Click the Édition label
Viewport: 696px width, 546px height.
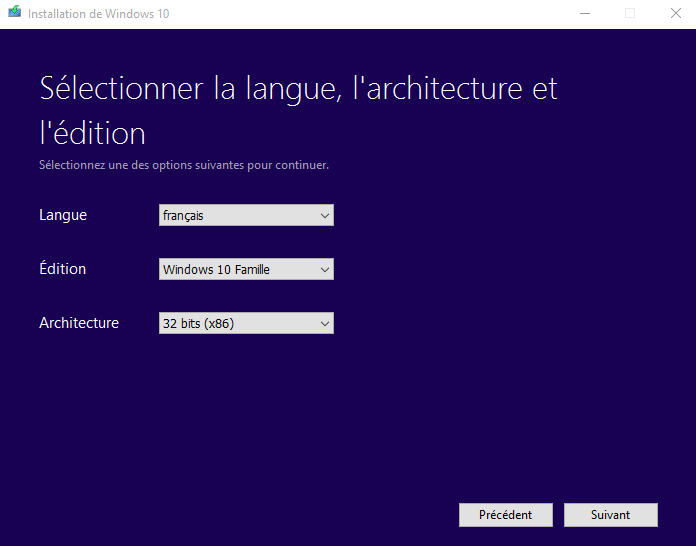tap(63, 269)
